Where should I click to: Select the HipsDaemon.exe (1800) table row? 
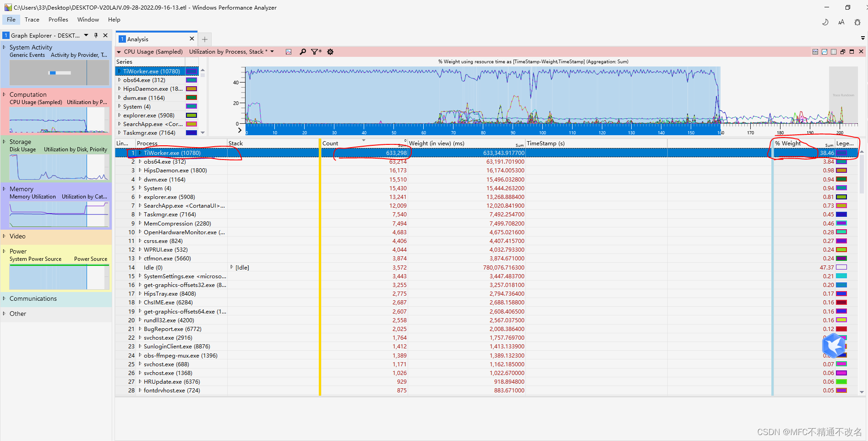(486, 171)
